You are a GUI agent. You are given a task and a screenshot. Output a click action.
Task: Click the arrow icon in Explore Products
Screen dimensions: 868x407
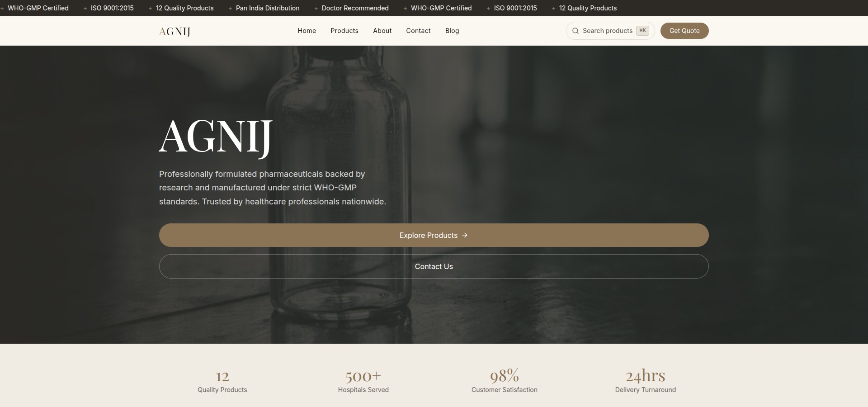[465, 235]
